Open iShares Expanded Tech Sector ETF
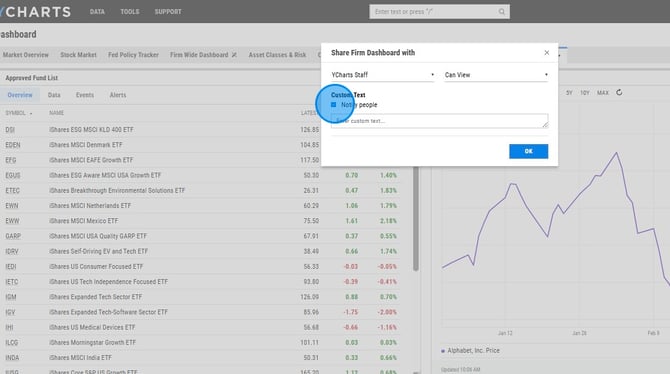Viewport: 670px width, 374px height. pyautogui.click(x=95, y=297)
